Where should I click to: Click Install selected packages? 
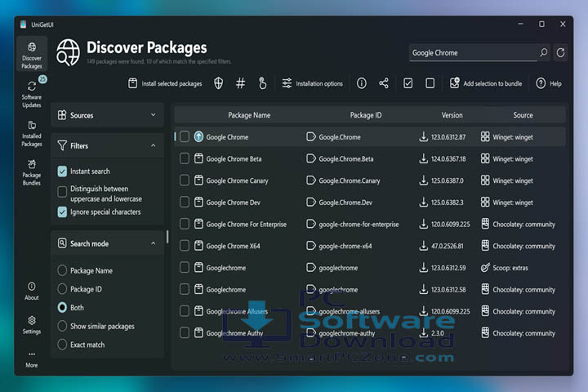click(165, 83)
